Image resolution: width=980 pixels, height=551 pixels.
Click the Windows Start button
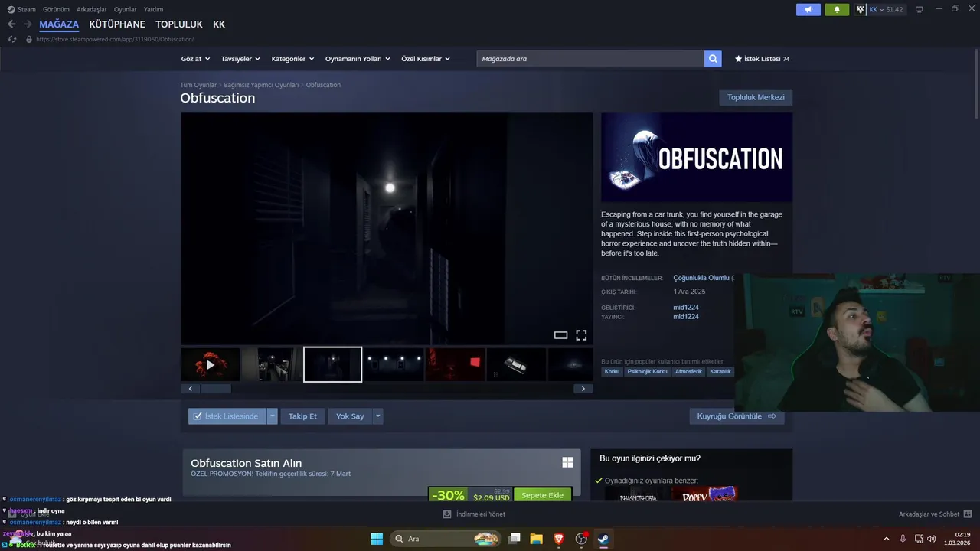[377, 539]
